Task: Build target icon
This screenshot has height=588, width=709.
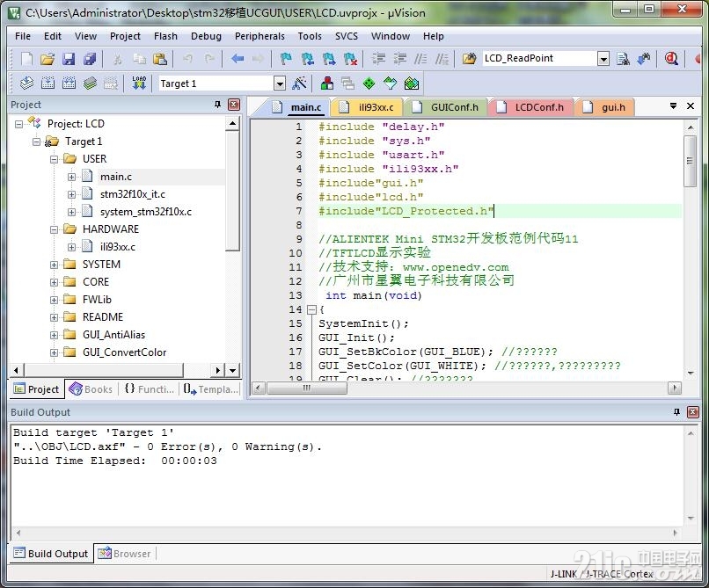Action: tap(48, 83)
